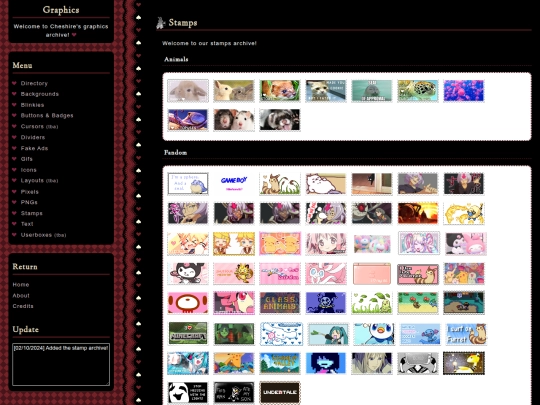The width and height of the screenshot is (540, 405).
Task: Click the grey cat meme stamp
Action: (x=326, y=91)
